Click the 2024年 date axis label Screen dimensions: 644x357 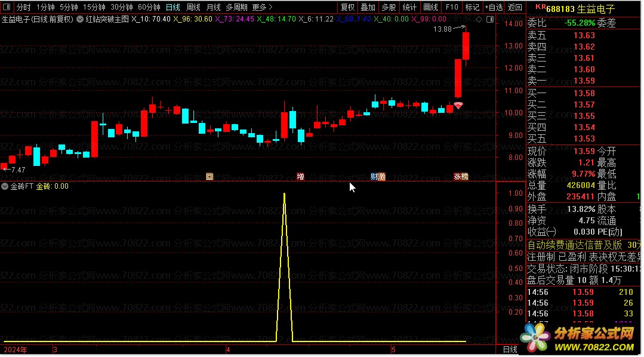pyautogui.click(x=15, y=350)
